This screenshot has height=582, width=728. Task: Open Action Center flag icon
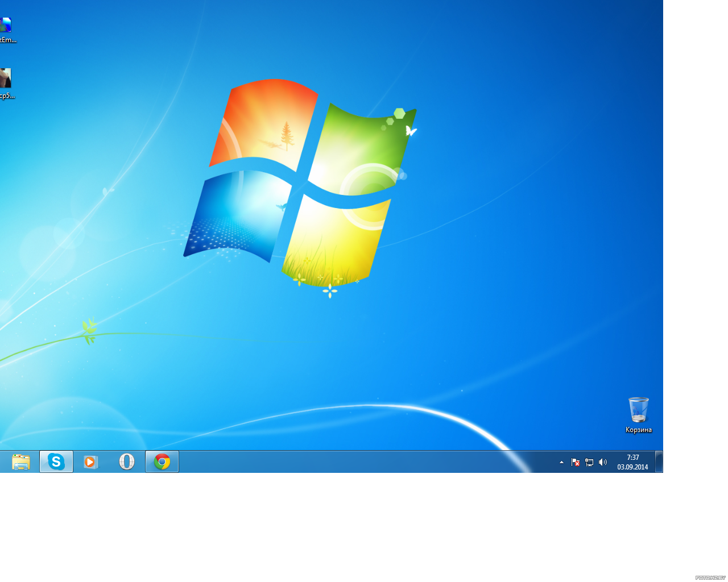[x=576, y=462]
